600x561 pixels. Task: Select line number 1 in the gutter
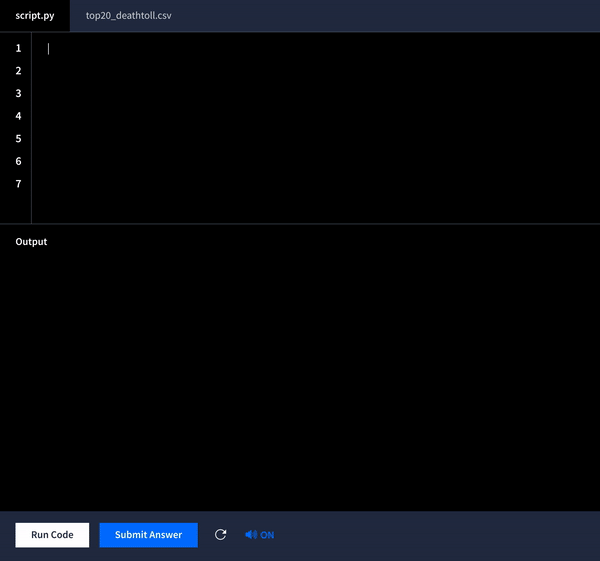pos(18,48)
